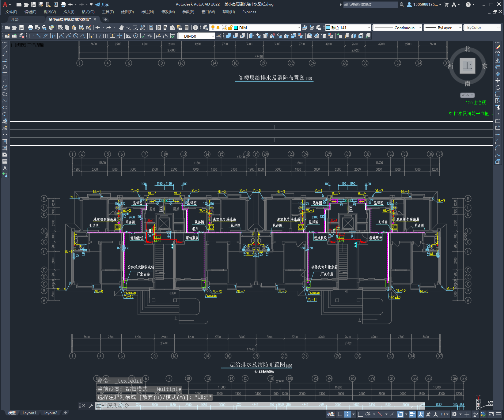Open the 格式(O) menu

click(88, 12)
